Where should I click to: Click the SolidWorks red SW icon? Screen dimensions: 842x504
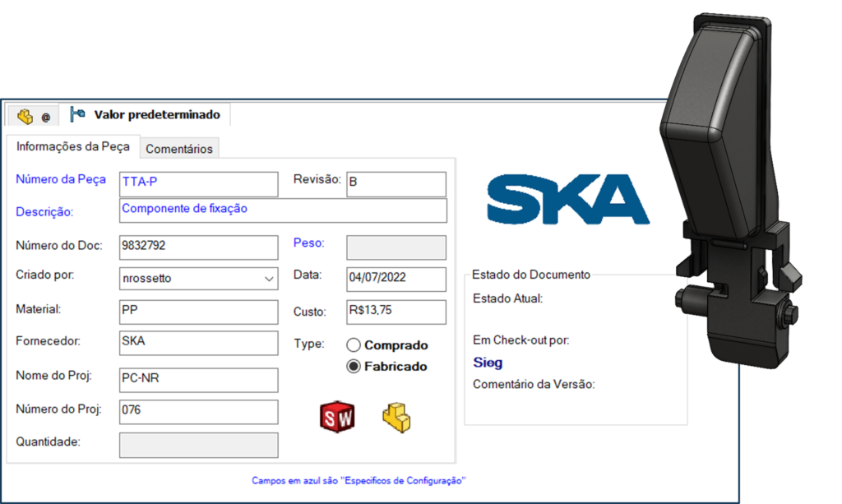point(336,417)
